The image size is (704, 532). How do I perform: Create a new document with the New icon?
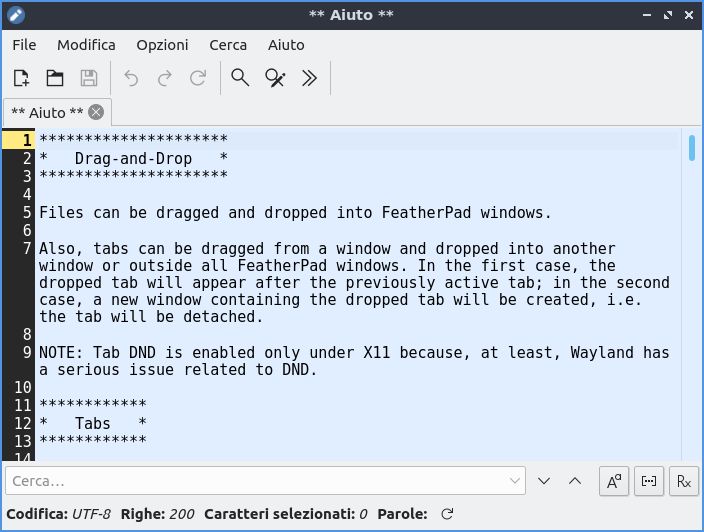click(x=21, y=78)
